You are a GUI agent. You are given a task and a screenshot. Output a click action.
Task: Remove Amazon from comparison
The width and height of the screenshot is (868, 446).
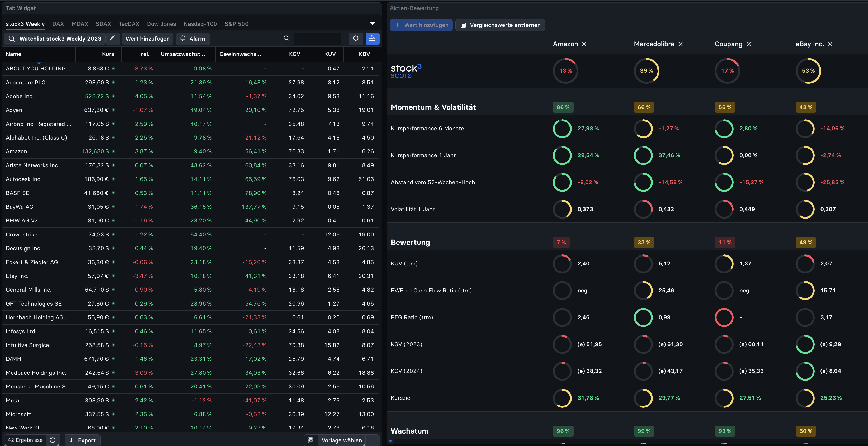[584, 44]
